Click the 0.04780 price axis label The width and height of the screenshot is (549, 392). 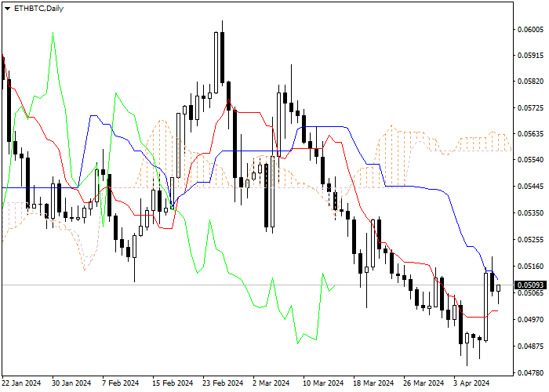point(531,372)
